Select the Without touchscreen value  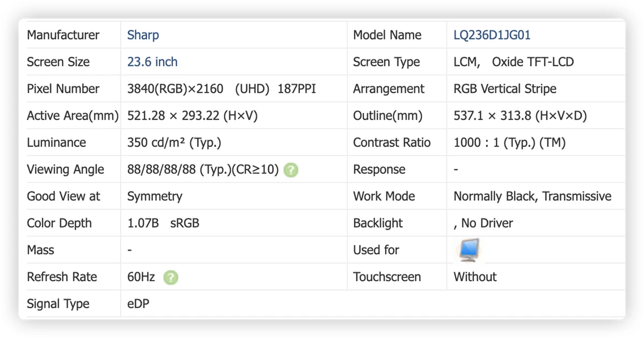coord(475,277)
